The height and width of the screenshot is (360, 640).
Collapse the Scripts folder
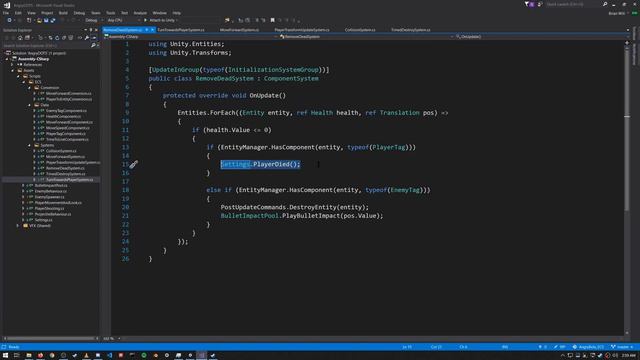coord(18,76)
